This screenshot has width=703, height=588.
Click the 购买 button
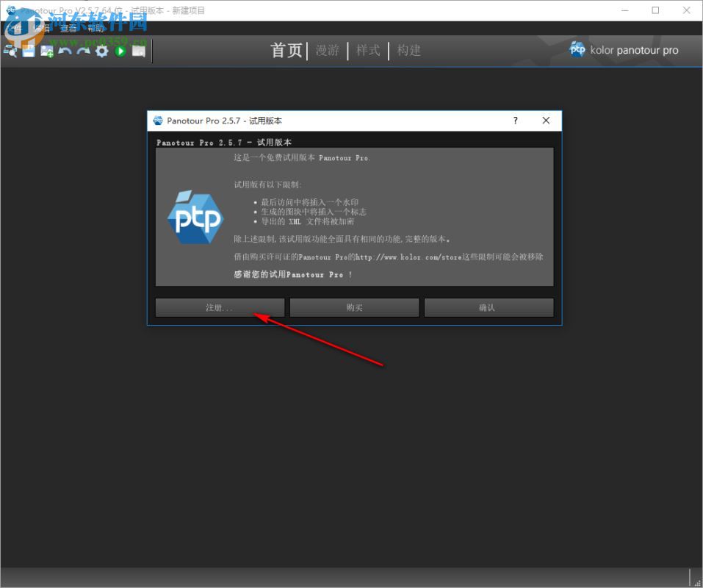point(354,307)
